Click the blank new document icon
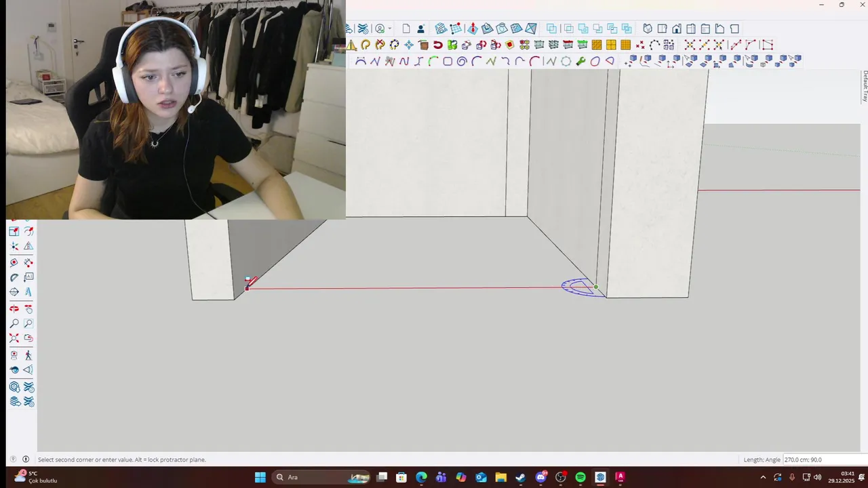 click(406, 28)
